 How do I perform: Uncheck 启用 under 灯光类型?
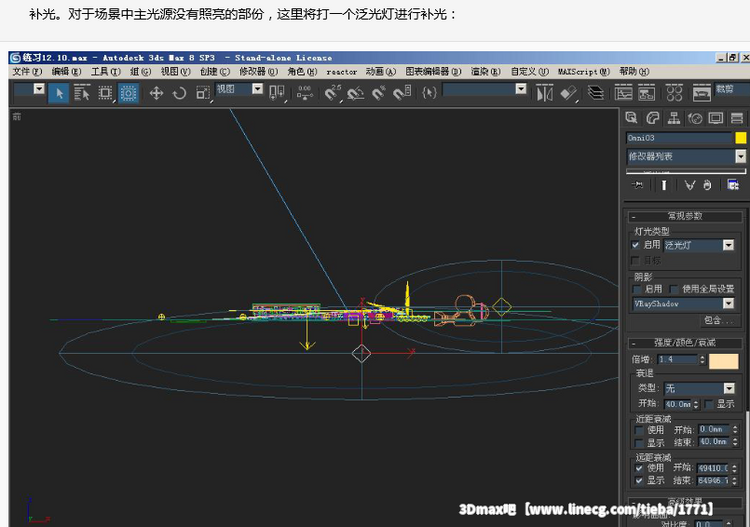click(635, 245)
